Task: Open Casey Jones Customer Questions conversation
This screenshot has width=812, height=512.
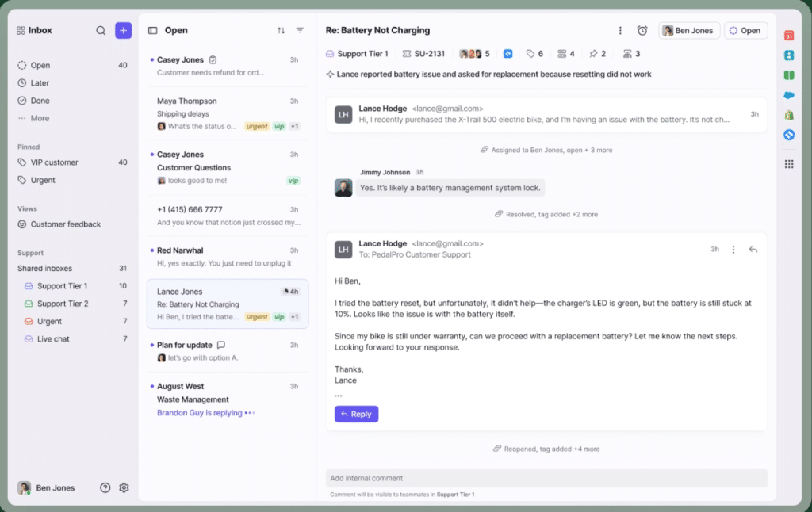Action: [x=228, y=168]
